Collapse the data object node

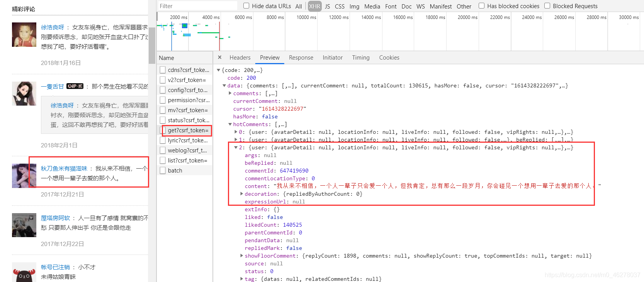[224, 85]
